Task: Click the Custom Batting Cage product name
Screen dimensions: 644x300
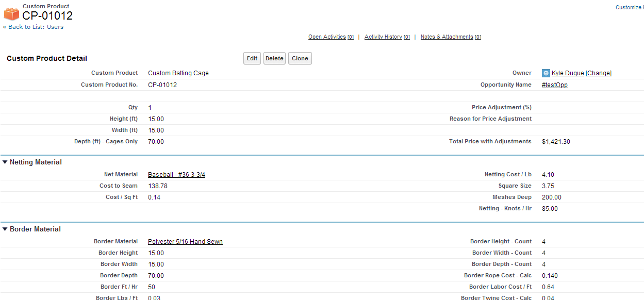Action: (x=178, y=73)
